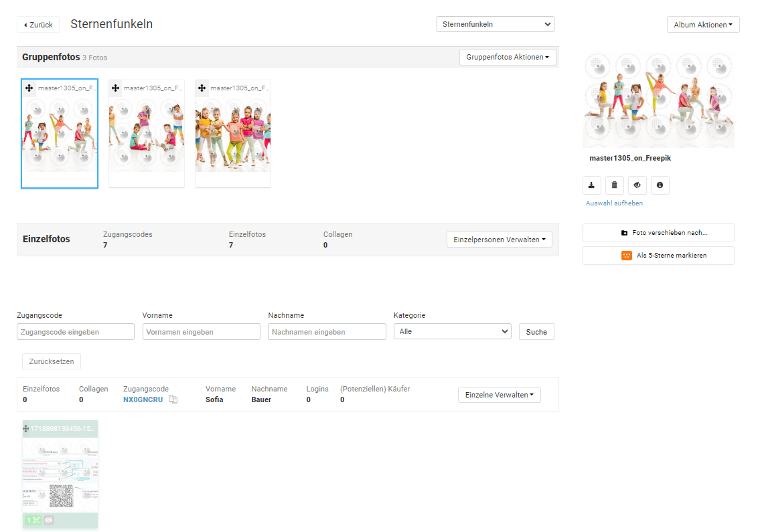This screenshot has width=758, height=532.
Task: Open access code link NX0GNCRU
Action: (x=143, y=400)
